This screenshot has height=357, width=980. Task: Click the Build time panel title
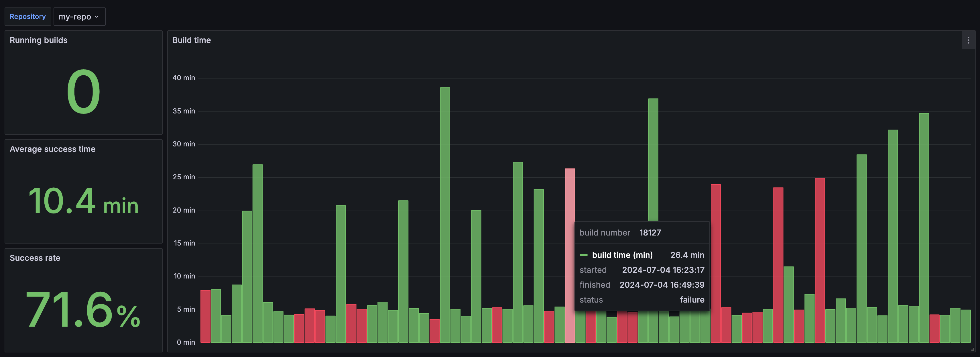191,40
